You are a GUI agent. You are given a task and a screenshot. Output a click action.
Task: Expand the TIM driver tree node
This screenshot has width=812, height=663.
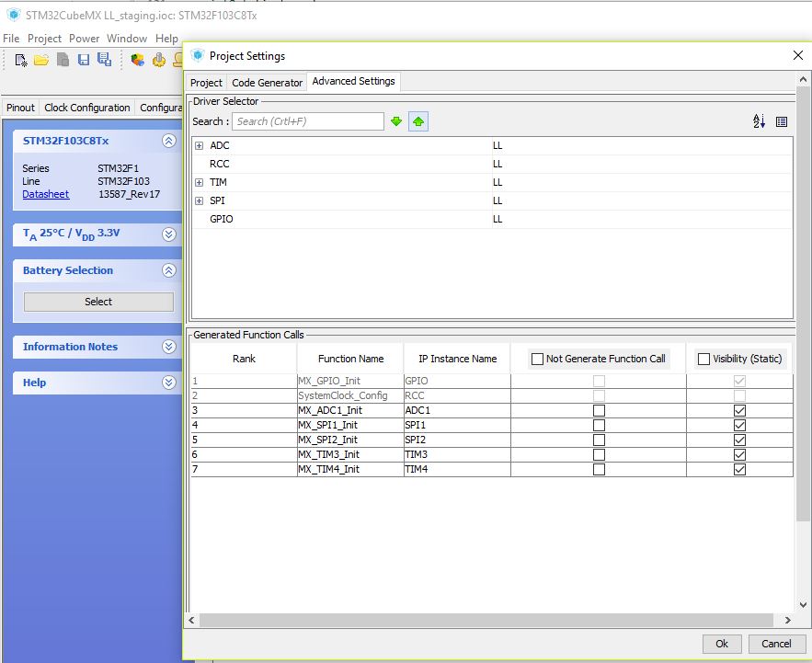pyautogui.click(x=199, y=182)
